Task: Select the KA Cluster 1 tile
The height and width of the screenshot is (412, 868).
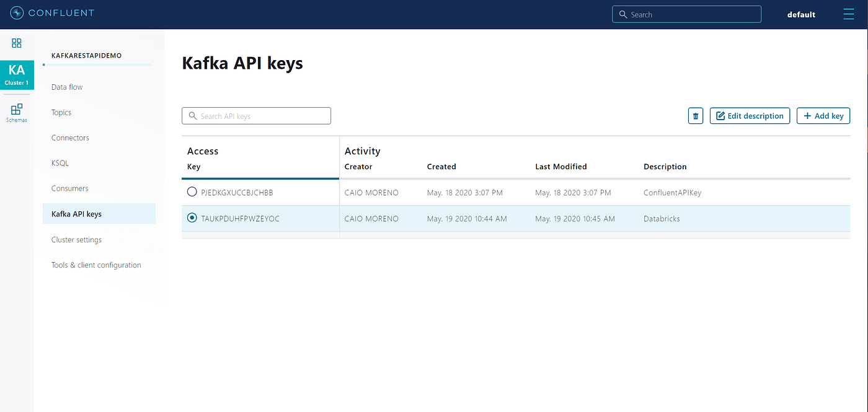Action: pos(17,75)
